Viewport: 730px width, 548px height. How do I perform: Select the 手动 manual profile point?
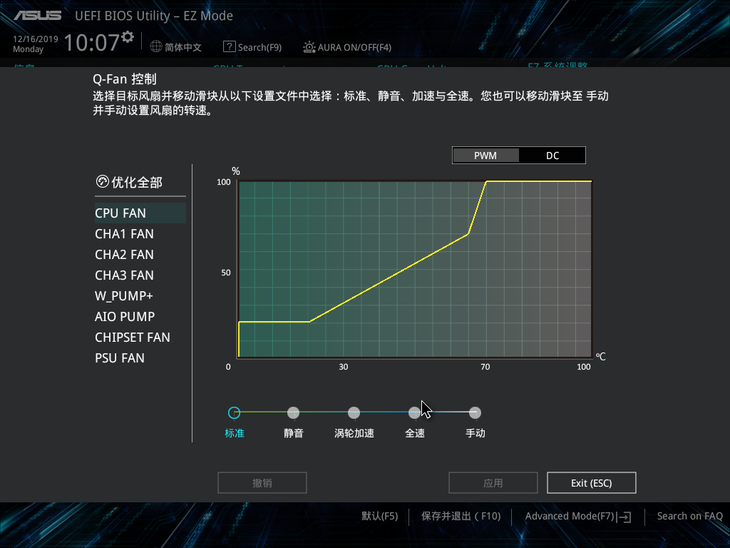coord(475,413)
